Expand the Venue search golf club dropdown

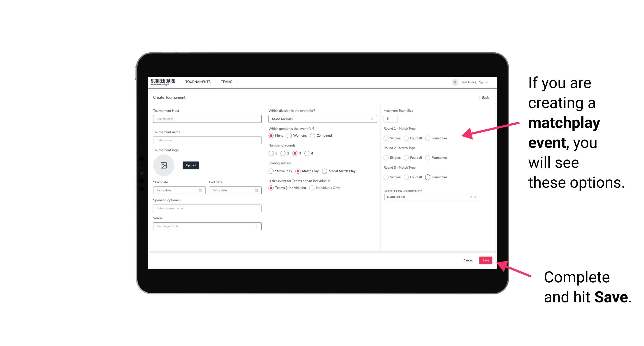coord(256,226)
